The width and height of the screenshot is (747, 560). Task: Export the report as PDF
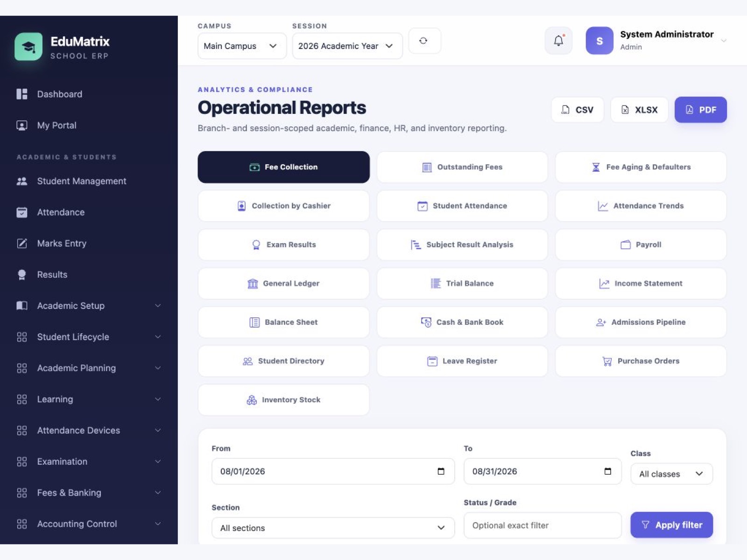click(x=700, y=110)
